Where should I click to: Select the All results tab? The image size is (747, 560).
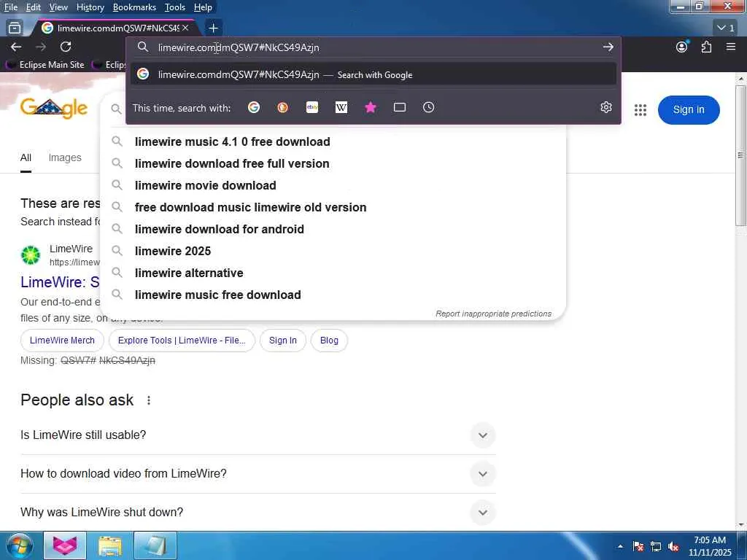click(x=26, y=157)
